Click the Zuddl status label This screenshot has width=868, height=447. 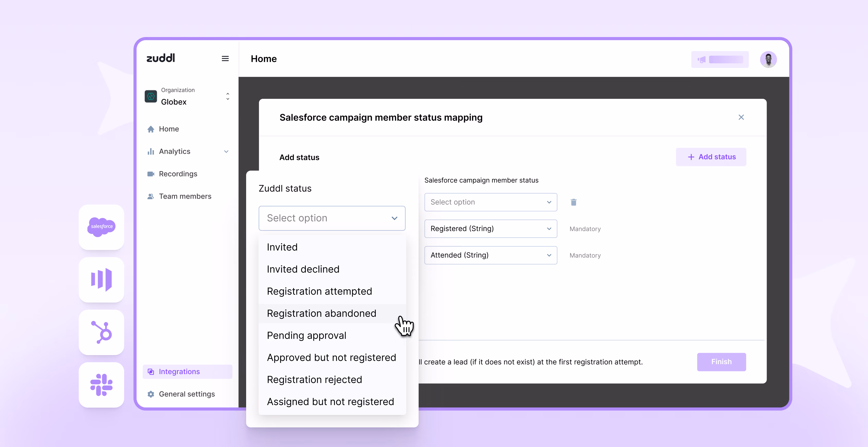tap(285, 188)
